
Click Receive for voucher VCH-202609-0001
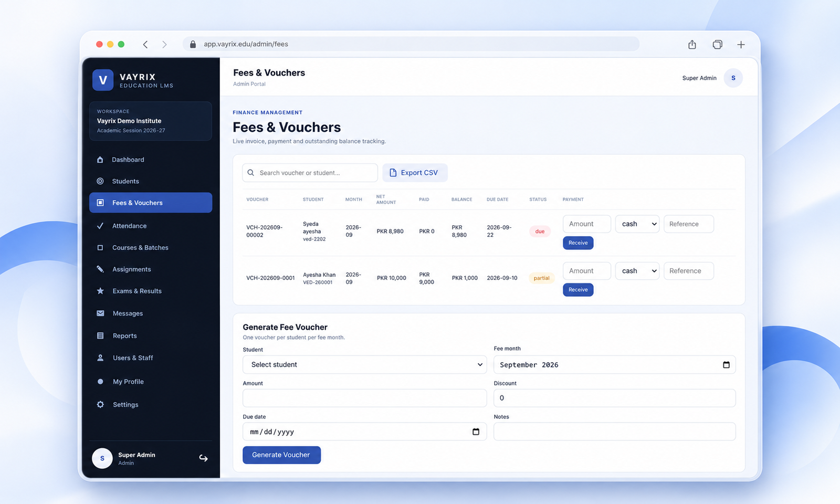coord(578,290)
